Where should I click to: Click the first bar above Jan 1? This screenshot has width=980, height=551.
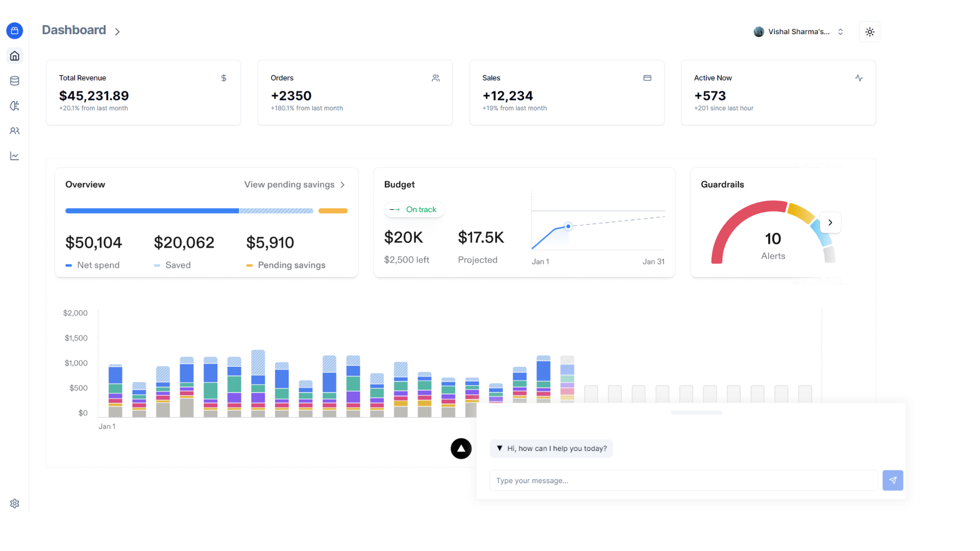click(x=115, y=391)
